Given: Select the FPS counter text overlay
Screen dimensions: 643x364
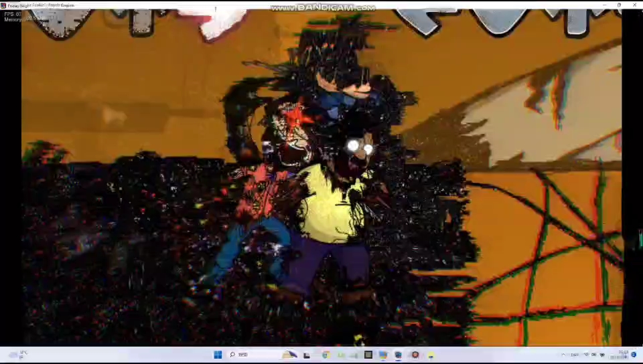Looking at the screenshot, I should pyautogui.click(x=13, y=14).
